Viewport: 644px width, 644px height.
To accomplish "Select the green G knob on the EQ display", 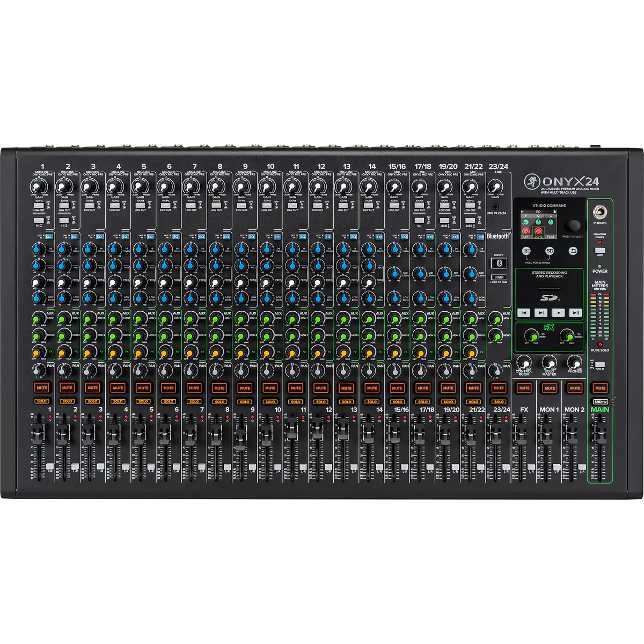I will coord(550,222).
